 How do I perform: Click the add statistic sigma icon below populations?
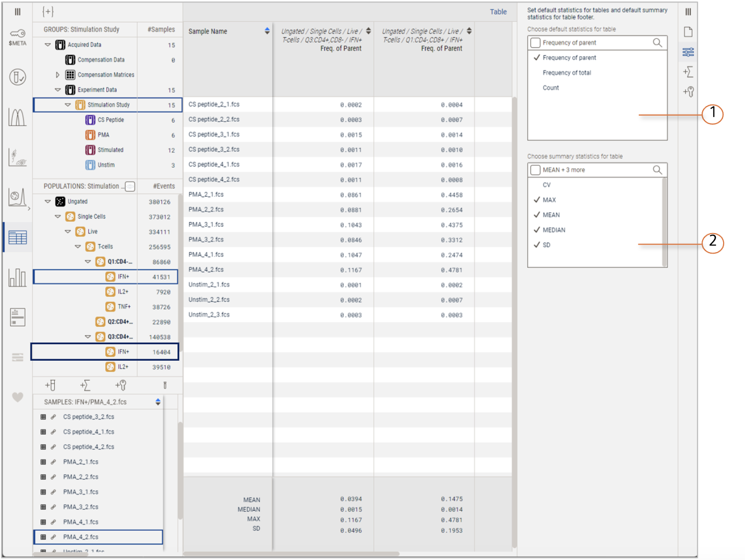pos(85,385)
